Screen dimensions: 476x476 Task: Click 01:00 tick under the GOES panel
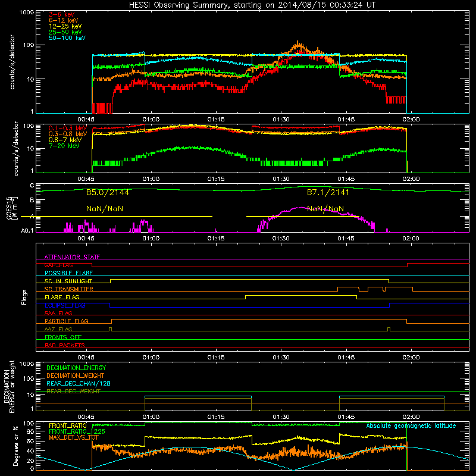tap(151, 239)
